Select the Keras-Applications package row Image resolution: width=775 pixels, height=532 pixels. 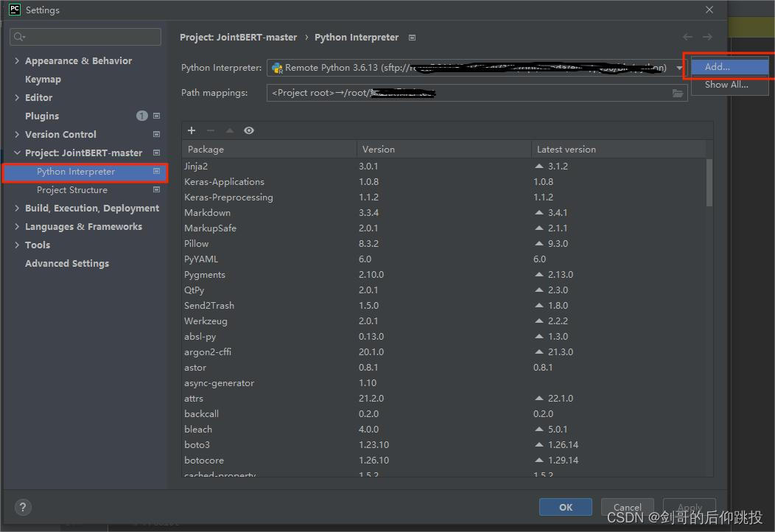443,182
